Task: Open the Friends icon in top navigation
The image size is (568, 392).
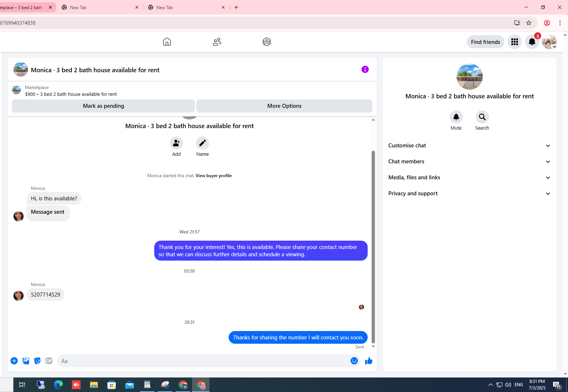Action: point(217,42)
